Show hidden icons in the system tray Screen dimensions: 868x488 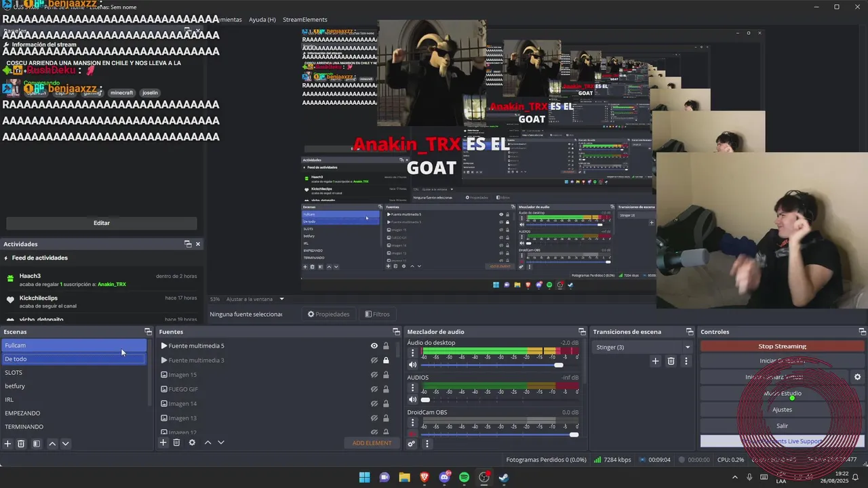pos(736,477)
